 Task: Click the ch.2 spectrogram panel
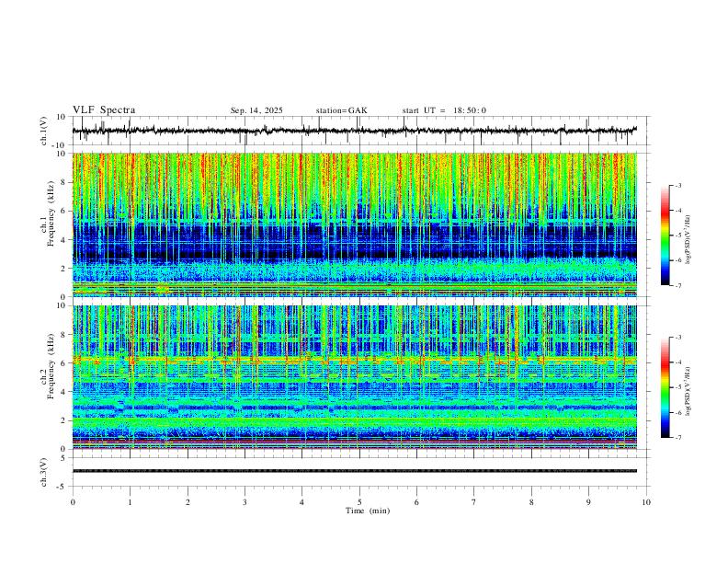(355, 377)
